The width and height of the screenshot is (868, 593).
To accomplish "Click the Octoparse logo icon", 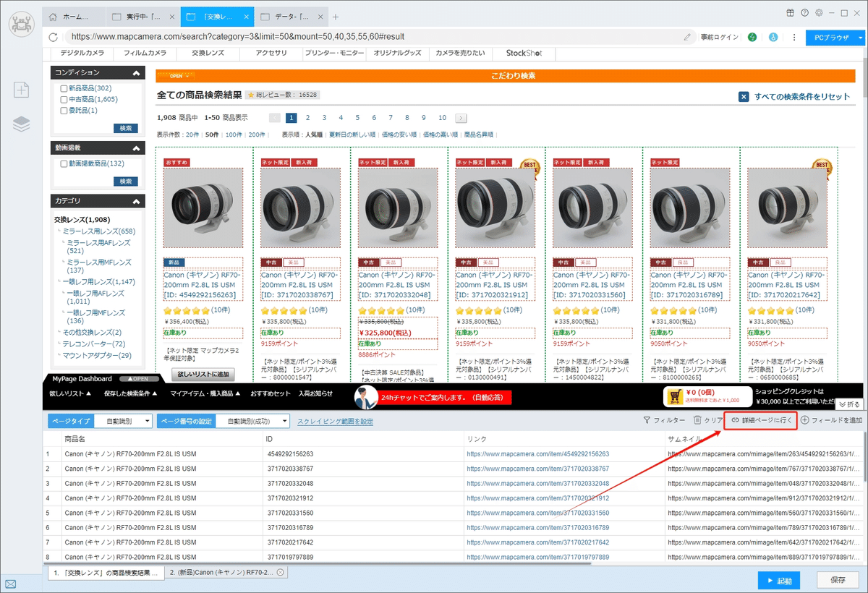I will click(22, 25).
